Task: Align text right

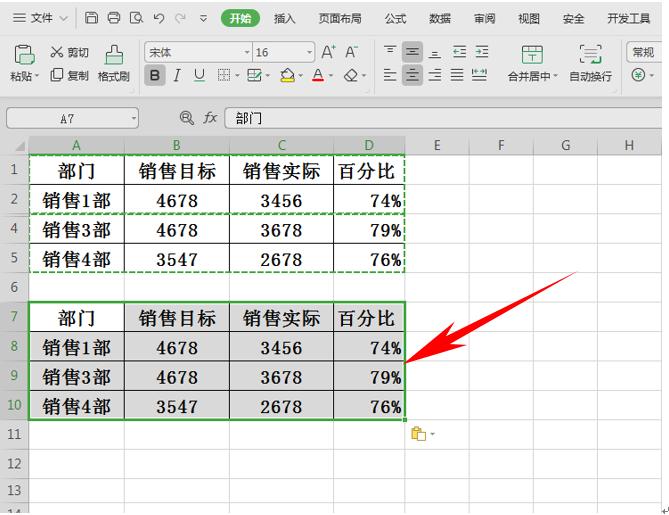Action: point(435,76)
